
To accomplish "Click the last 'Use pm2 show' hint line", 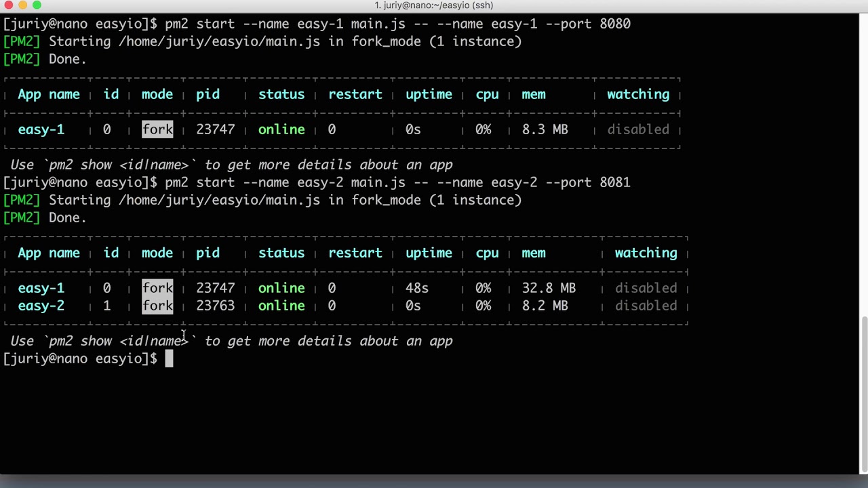I will [x=231, y=341].
